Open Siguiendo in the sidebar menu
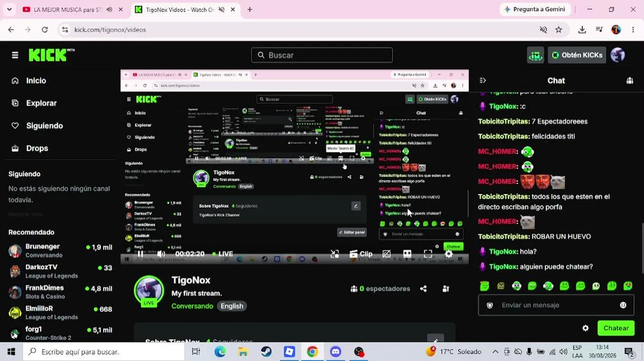 coord(38,126)
